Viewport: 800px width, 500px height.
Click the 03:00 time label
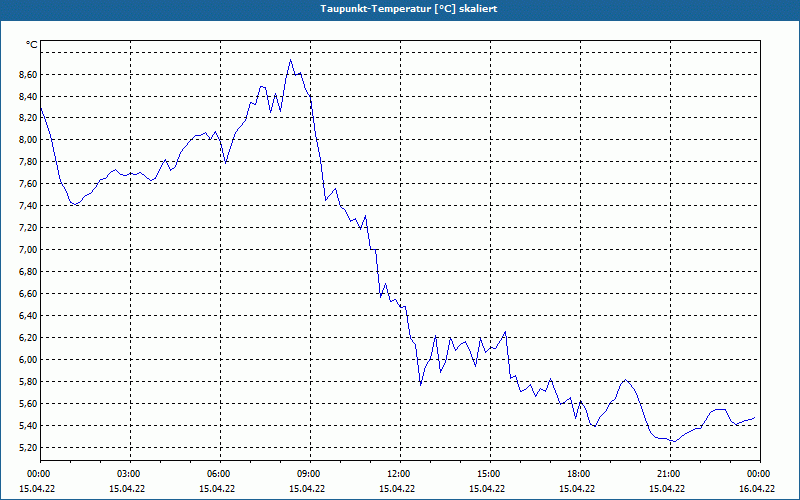(x=130, y=474)
